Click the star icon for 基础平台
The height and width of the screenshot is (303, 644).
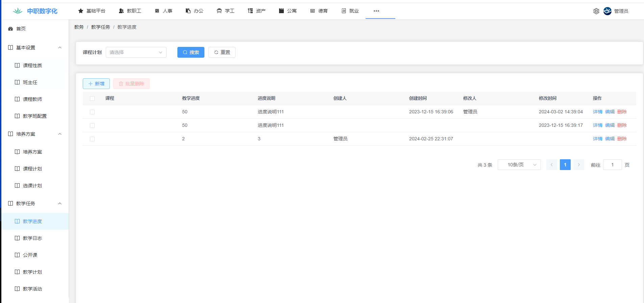[x=81, y=11]
